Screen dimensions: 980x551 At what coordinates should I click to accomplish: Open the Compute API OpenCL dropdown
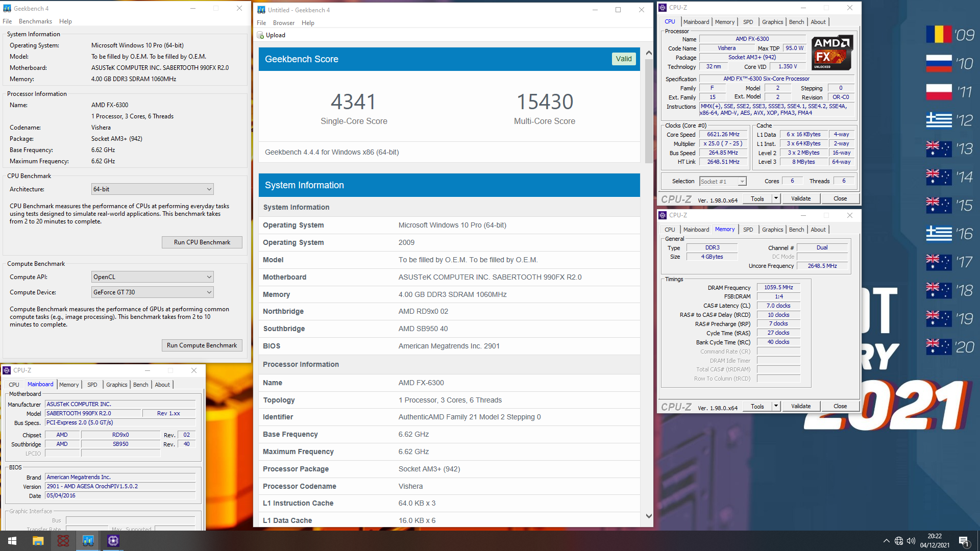tap(152, 277)
